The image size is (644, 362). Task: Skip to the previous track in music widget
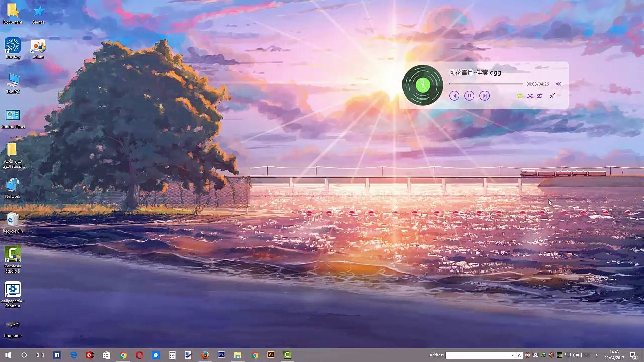pos(454,96)
